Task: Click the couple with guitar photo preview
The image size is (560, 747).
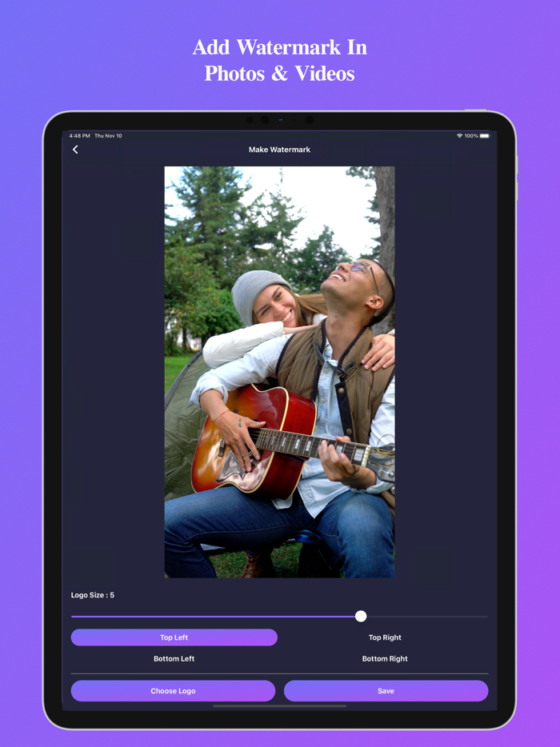Action: (x=279, y=372)
